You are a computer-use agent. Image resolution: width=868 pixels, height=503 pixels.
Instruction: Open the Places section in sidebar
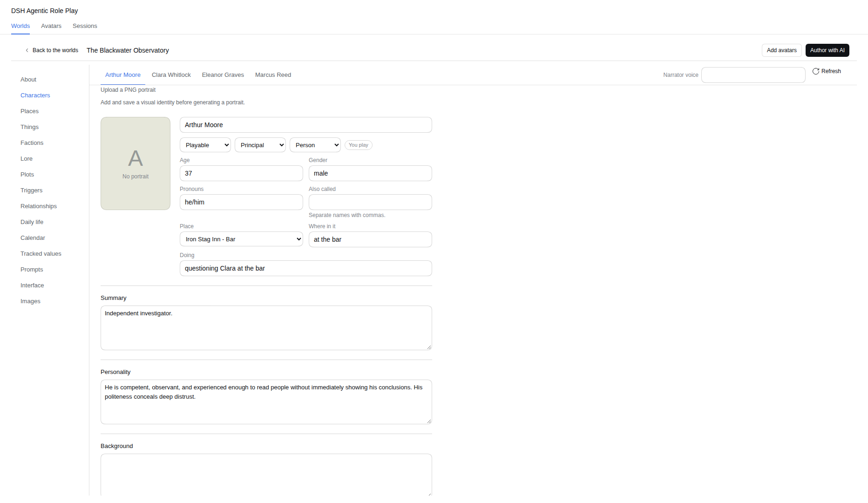(x=29, y=111)
